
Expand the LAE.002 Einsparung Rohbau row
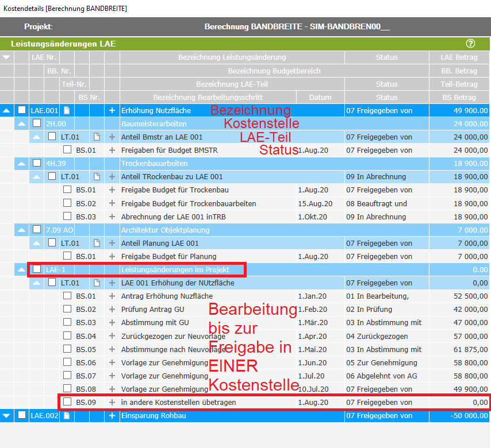coord(7,415)
